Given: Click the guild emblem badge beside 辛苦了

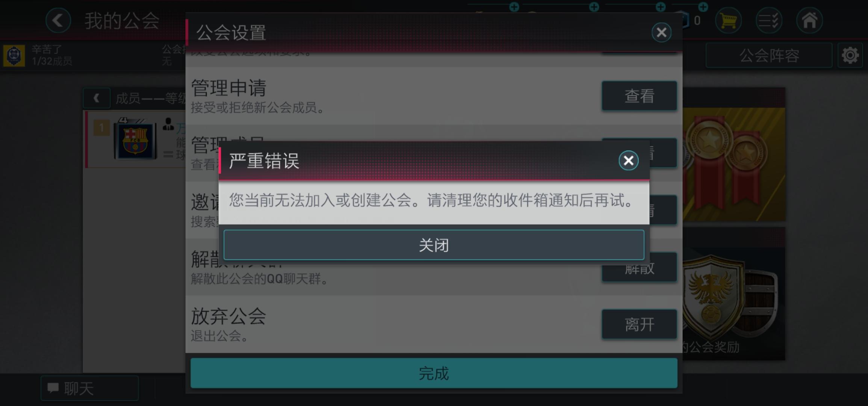Looking at the screenshot, I should (x=14, y=56).
